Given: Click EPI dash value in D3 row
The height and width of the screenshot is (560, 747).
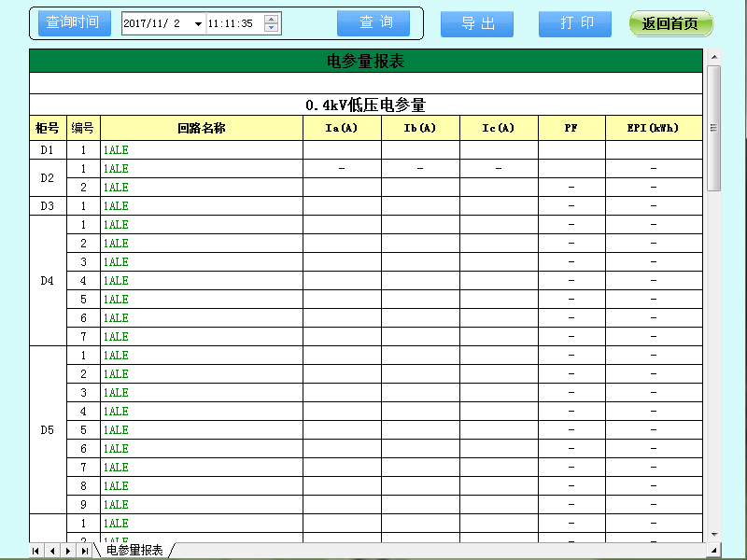Looking at the screenshot, I should point(654,206).
